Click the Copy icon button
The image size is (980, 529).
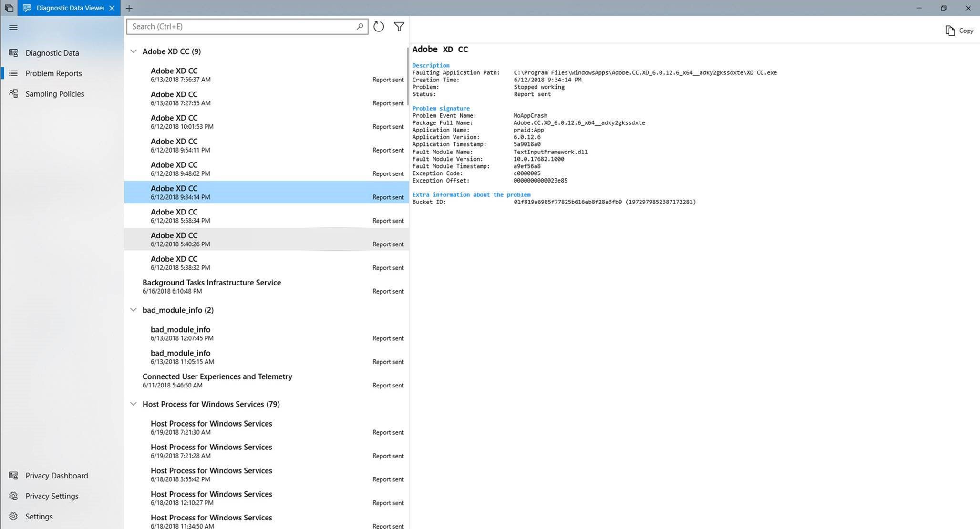tap(950, 31)
